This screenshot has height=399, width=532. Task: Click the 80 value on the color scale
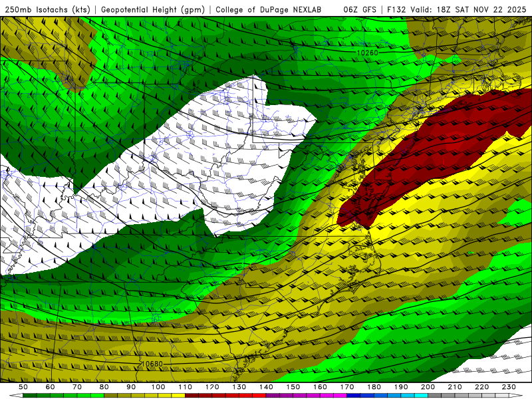coord(104,387)
